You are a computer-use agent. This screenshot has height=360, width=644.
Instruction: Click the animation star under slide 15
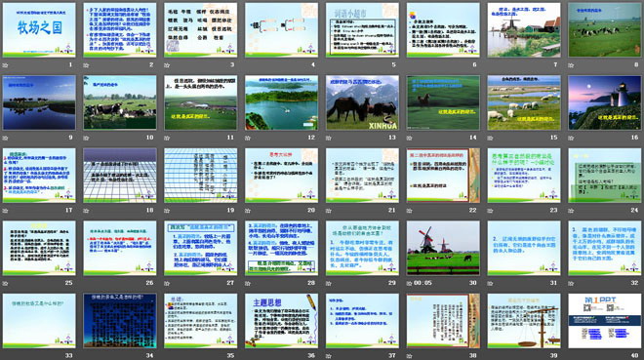pyautogui.click(x=490, y=138)
